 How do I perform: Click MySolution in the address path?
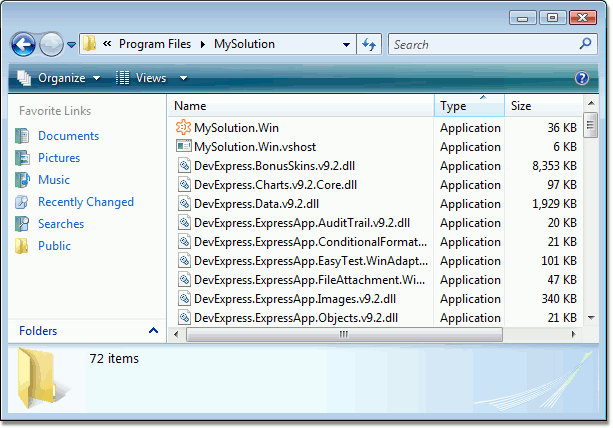(x=244, y=44)
